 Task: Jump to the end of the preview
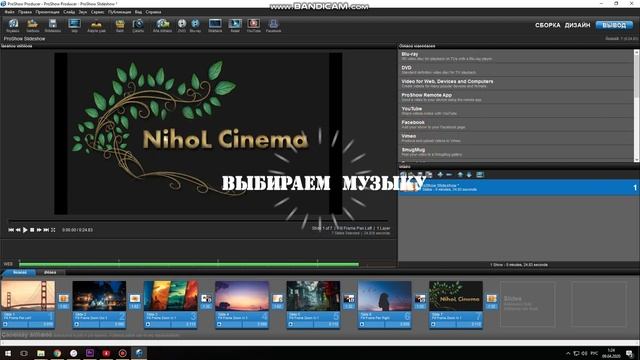point(46,230)
